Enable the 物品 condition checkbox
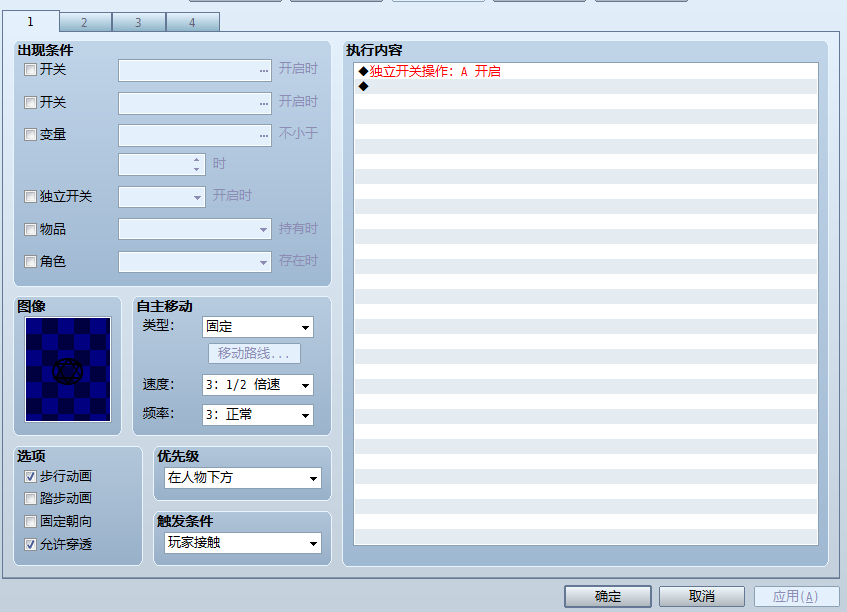Image resolution: width=847 pixels, height=612 pixels. tap(30, 230)
